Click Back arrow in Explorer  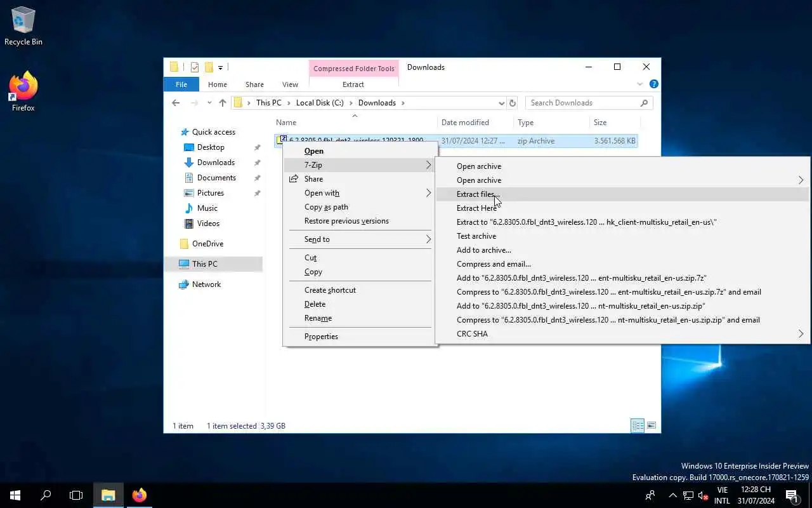point(176,103)
